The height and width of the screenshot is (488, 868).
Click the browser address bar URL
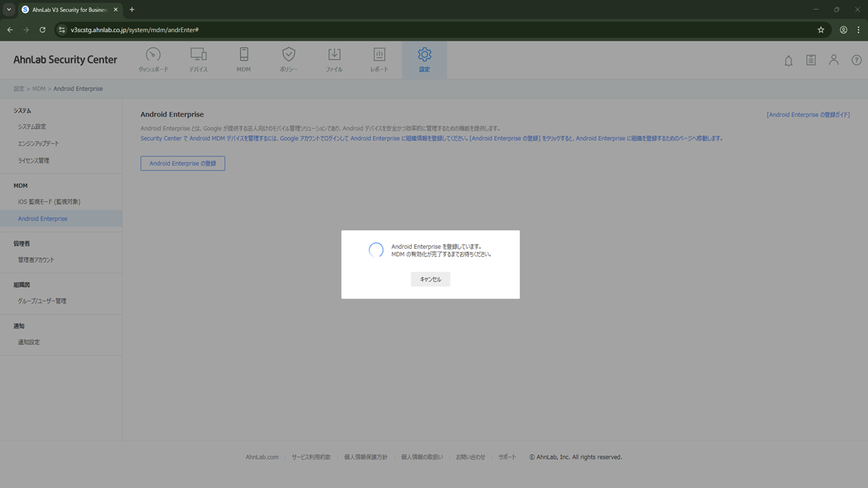click(135, 30)
